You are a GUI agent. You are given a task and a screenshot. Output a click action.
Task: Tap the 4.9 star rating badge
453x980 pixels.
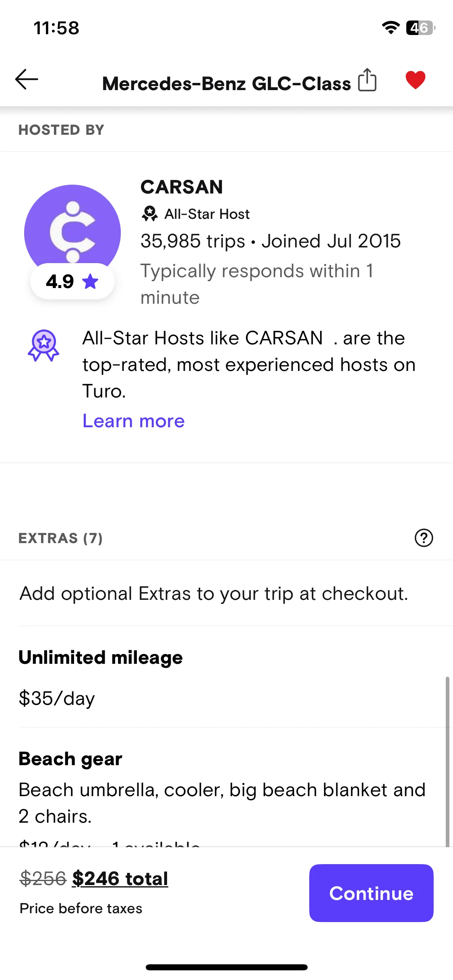(x=72, y=281)
